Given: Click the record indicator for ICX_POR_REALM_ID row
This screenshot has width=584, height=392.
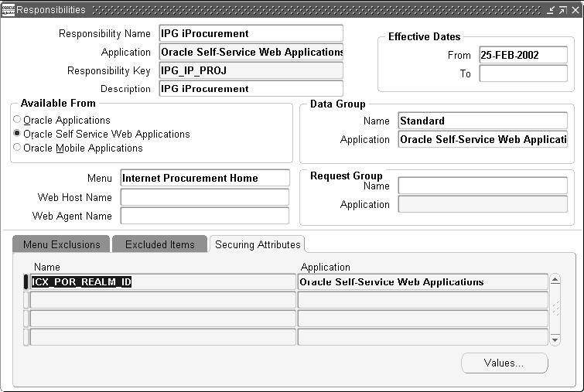Looking at the screenshot, I should (x=26, y=281).
